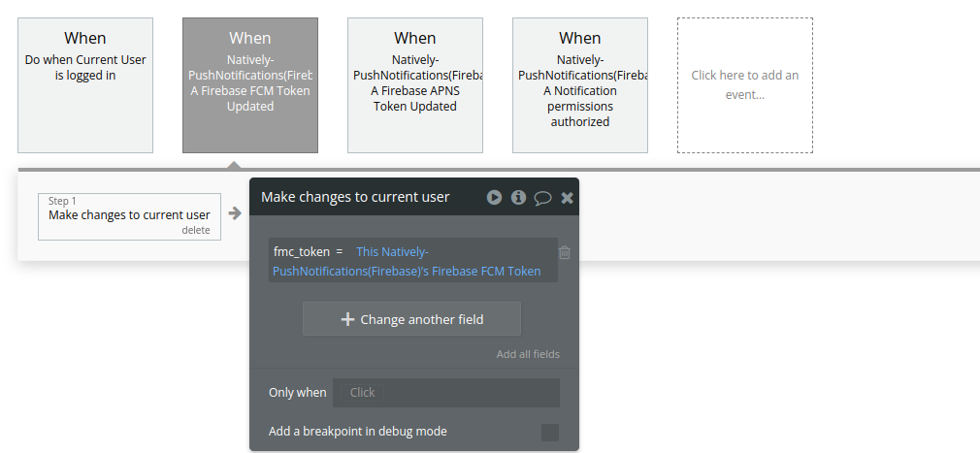Select the Firebase APNS Token Updated event
980x453 pixels.
415,85
